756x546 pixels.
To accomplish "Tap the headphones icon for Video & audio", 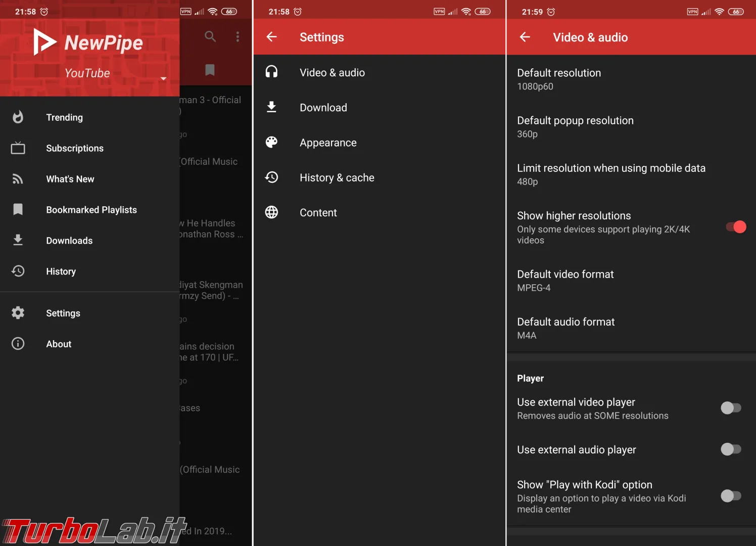I will [x=272, y=72].
